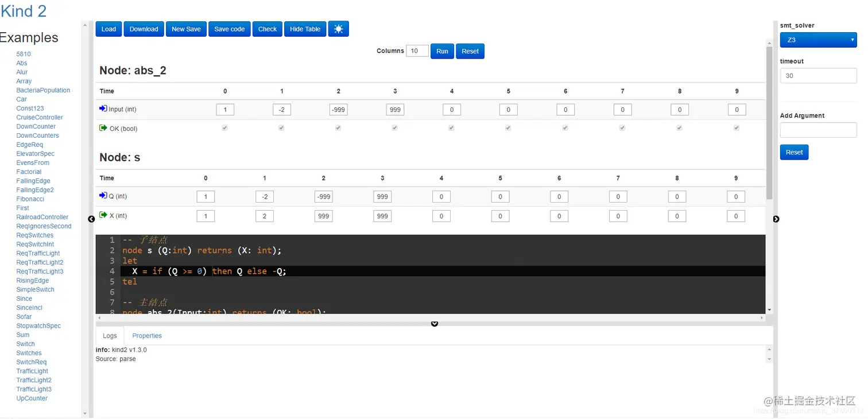Screen dimensions: 868x419
Task: Switch to the Logs tab
Action: 110,336
